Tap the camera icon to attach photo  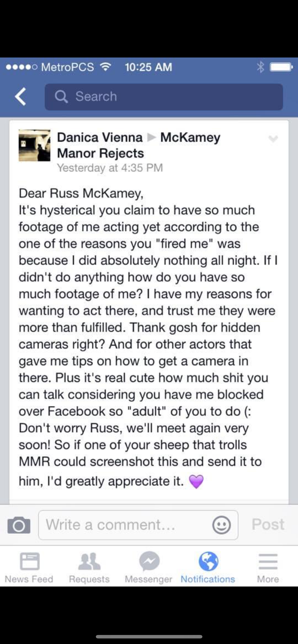click(19, 525)
